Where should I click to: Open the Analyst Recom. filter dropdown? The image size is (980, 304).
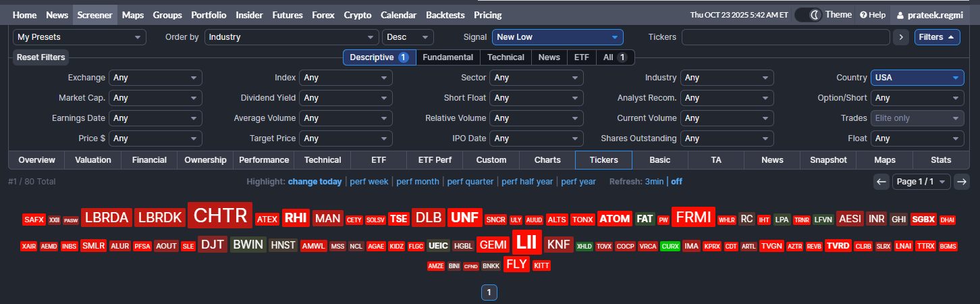[x=727, y=98]
